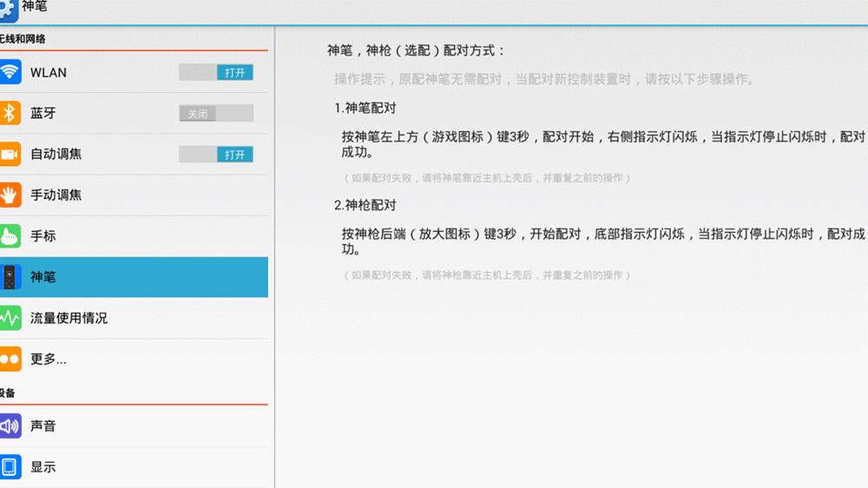Open the WLAN settings entry
This screenshot has width=868, height=488.
coord(134,72)
